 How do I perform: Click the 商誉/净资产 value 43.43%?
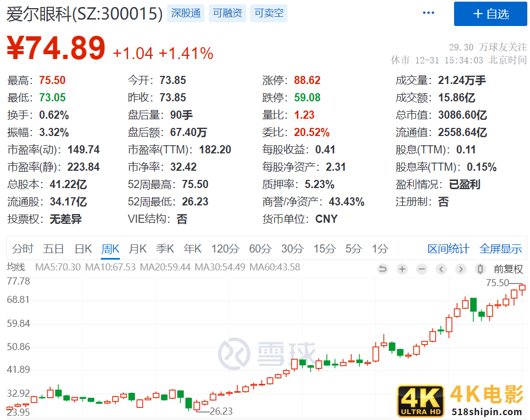coord(347,202)
